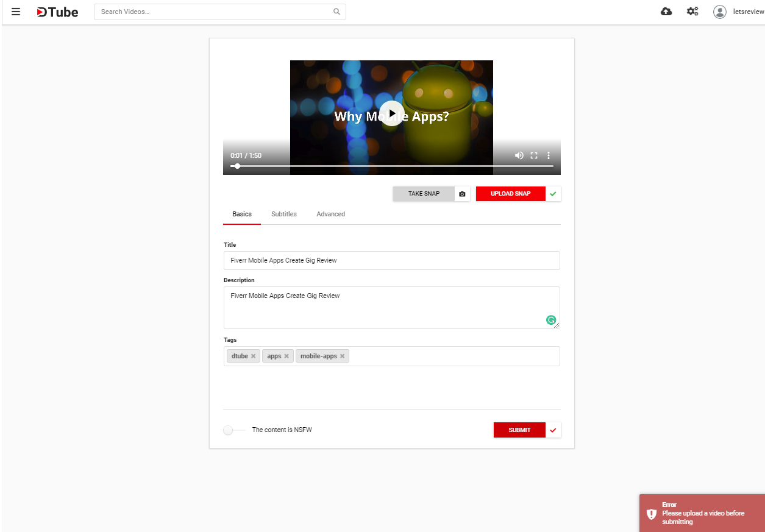Click the 'Why Mobile Apps?' video thumbnail
The image size is (765, 532).
pos(391,117)
